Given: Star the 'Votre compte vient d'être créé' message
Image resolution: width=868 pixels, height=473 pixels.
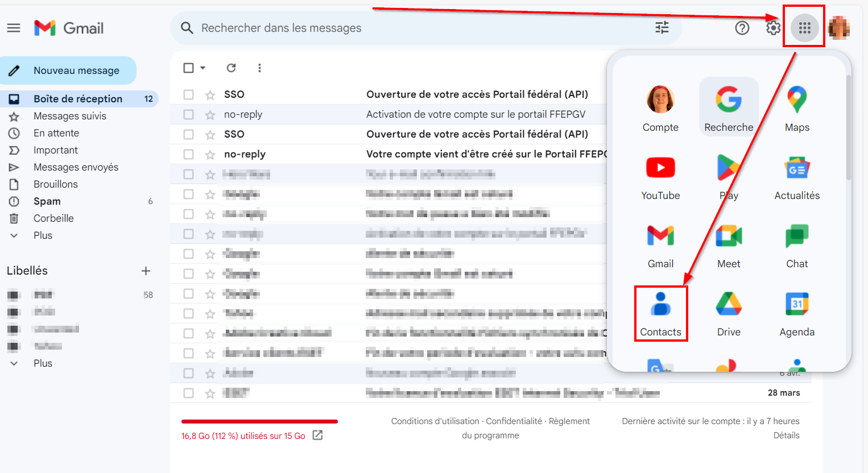Looking at the screenshot, I should (210, 155).
